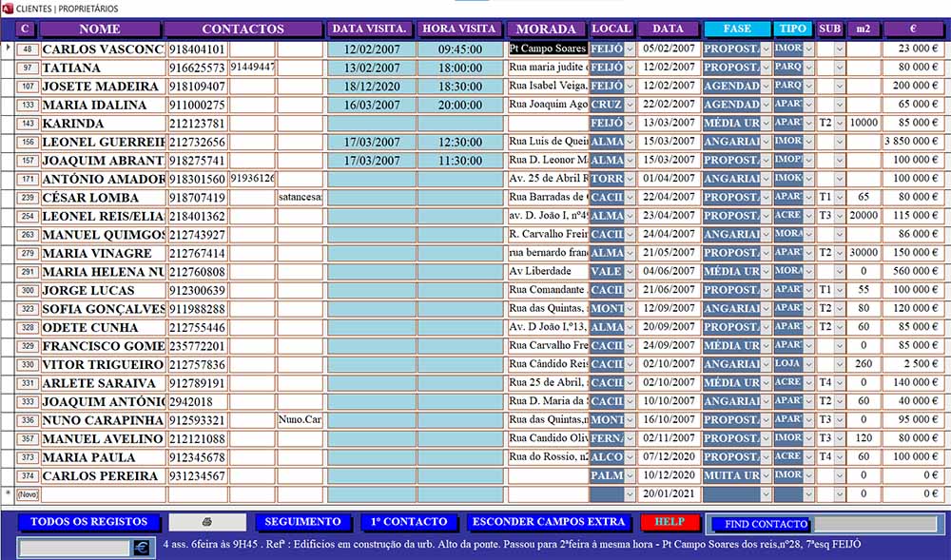Click the Access icon in title bar
This screenshot has height=560, width=951.
tap(8, 9)
